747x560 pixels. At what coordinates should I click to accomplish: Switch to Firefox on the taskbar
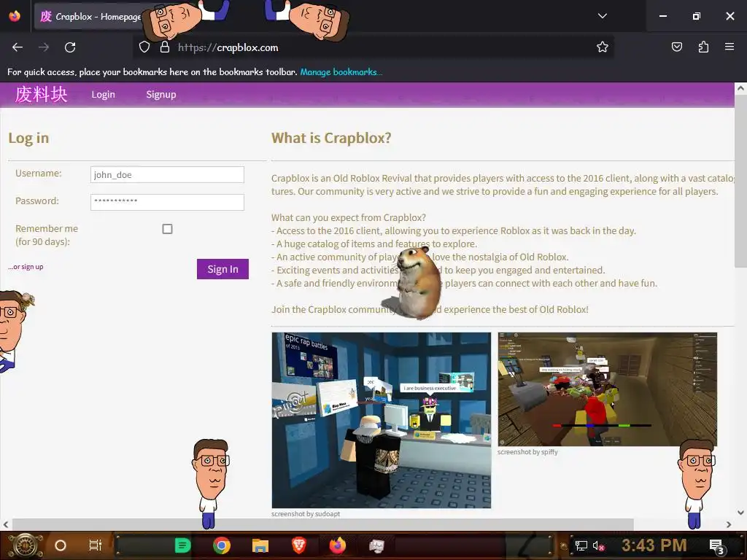coord(338,545)
